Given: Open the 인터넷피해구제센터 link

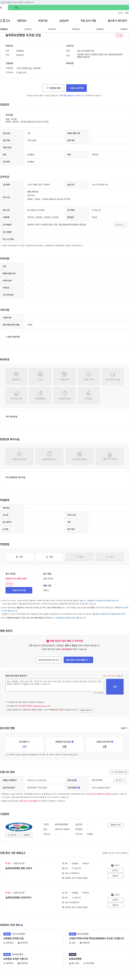Looking at the screenshot, I should 34,706.
